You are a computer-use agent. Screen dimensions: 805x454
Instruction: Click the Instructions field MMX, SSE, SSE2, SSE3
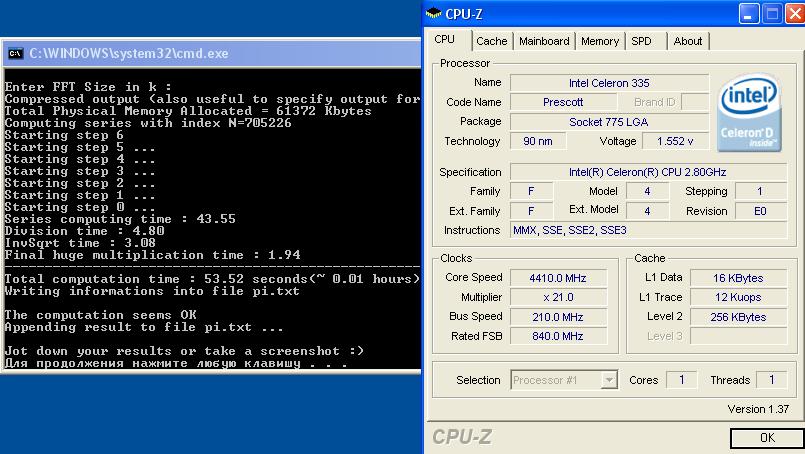[648, 230]
